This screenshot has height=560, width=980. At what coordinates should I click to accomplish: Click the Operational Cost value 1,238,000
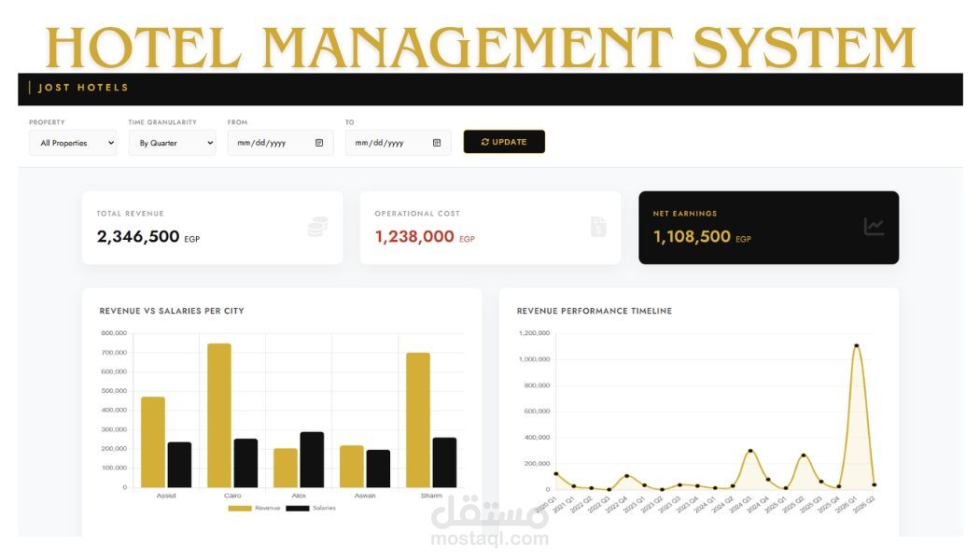[x=414, y=236]
